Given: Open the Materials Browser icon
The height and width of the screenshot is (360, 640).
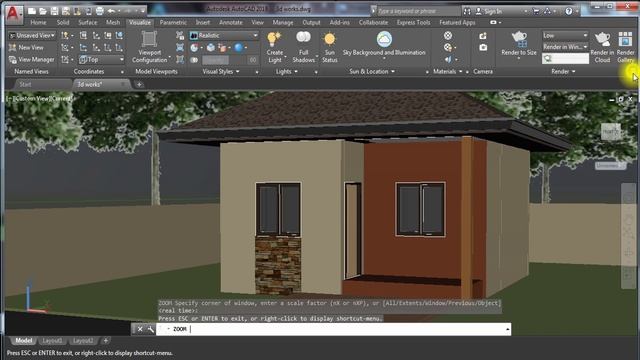Looking at the screenshot, I should click(448, 36).
